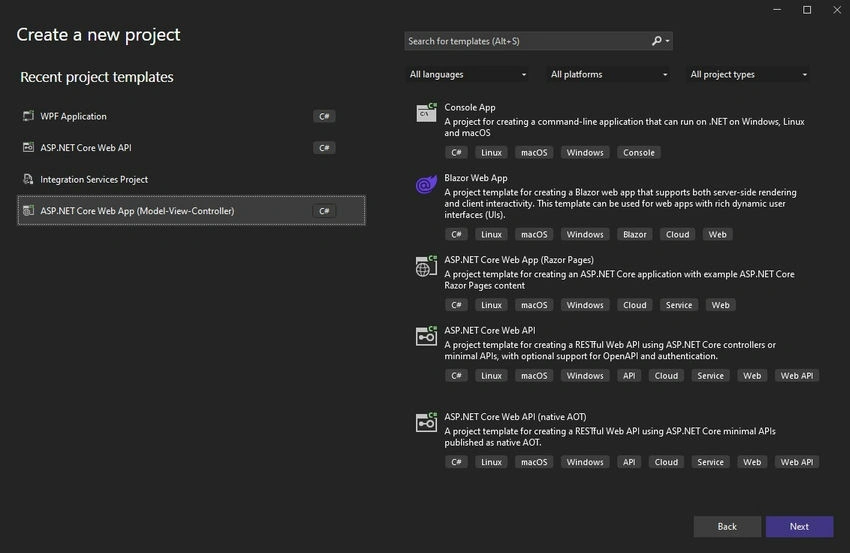
Task: Click C# tag on WPF Application row
Action: coord(324,116)
